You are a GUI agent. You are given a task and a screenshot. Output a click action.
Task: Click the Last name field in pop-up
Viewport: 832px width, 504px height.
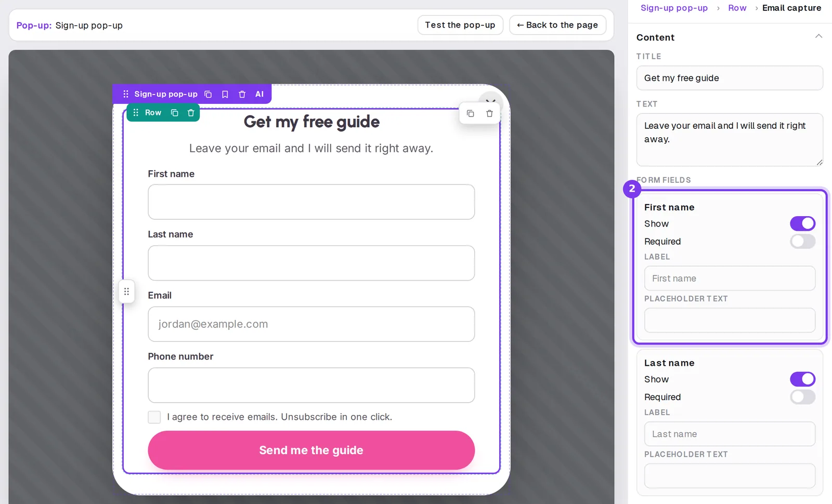311,263
